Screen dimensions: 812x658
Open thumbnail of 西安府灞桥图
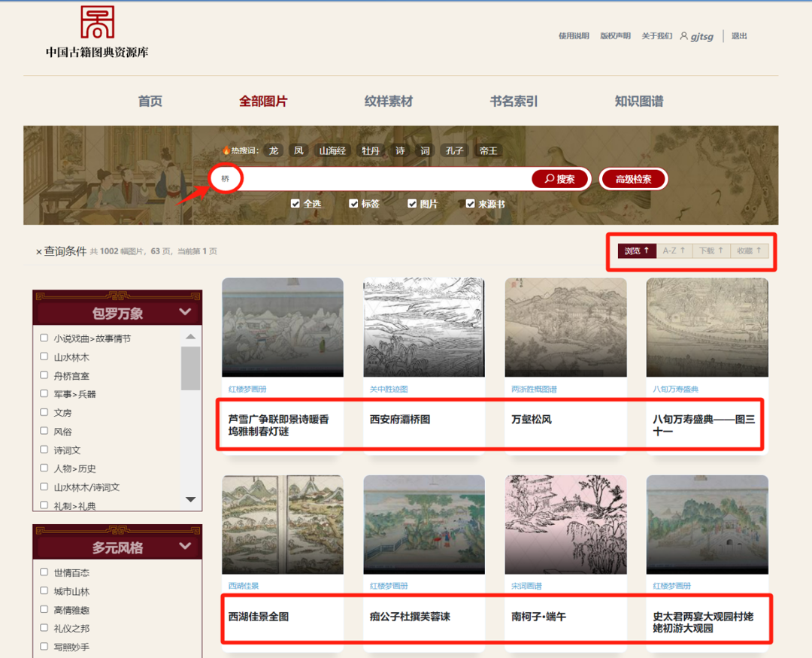click(424, 327)
